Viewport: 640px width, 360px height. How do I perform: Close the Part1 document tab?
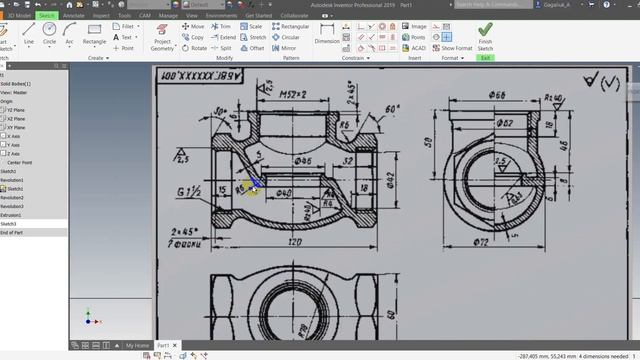coord(175,345)
